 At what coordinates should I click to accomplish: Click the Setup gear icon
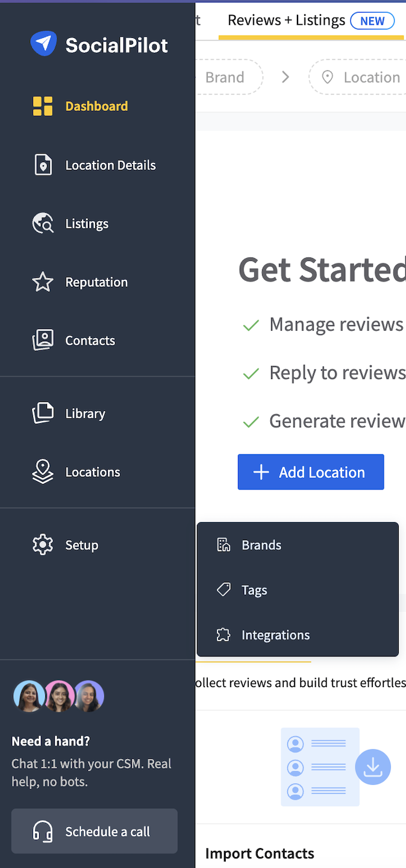tap(43, 545)
